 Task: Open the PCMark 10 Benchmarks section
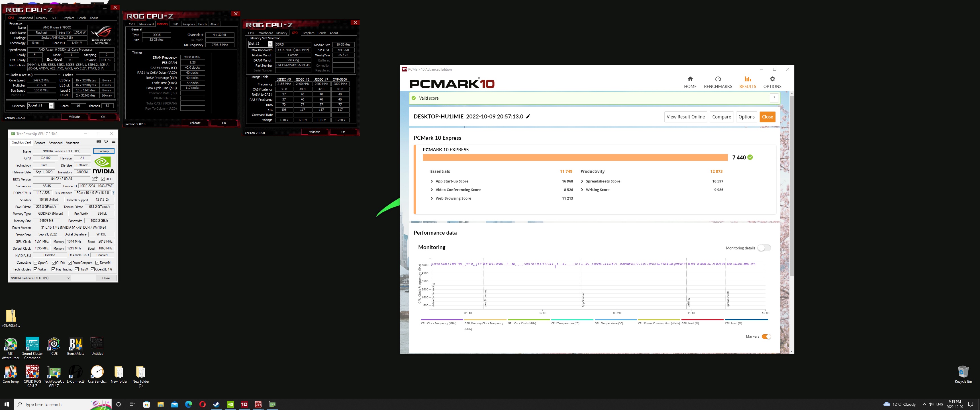pyautogui.click(x=718, y=82)
